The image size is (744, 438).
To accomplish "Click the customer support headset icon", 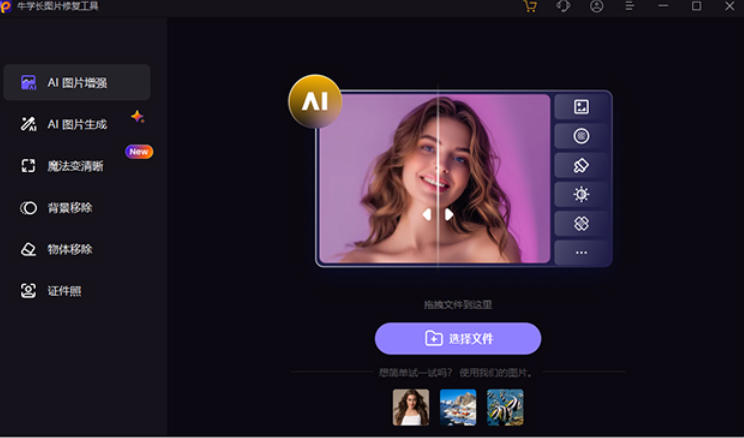I will tap(563, 6).
